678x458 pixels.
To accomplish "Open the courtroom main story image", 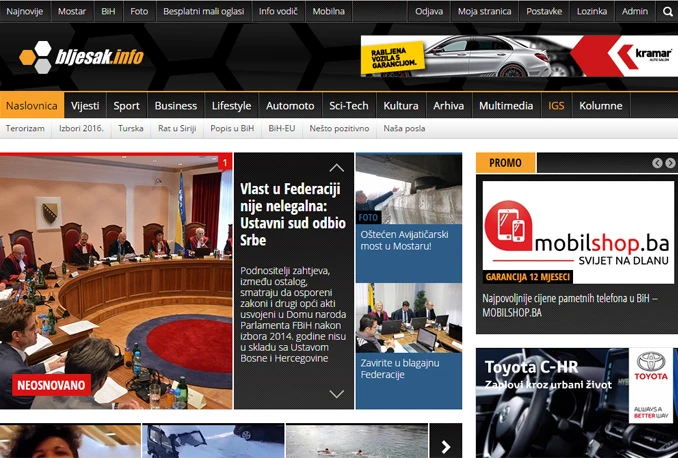I will click(116, 282).
